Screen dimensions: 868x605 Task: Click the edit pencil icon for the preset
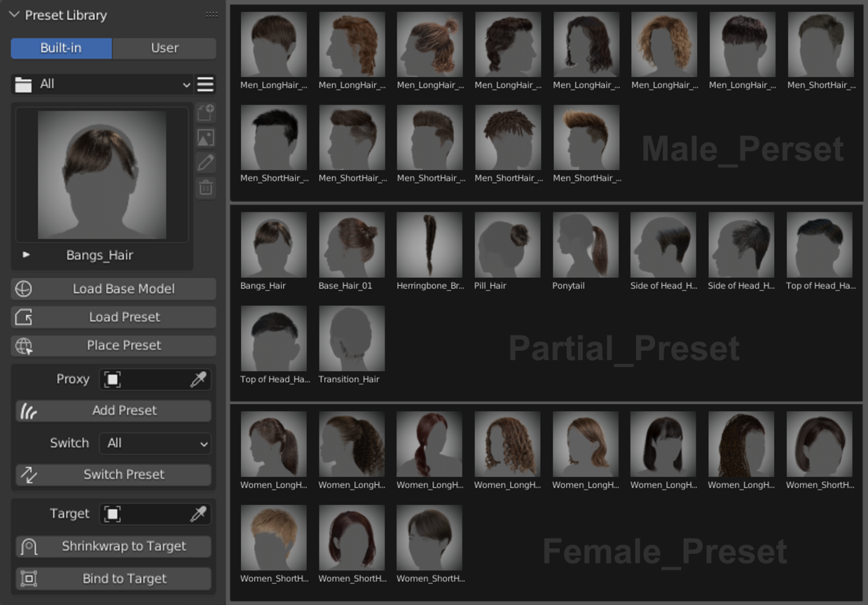(x=205, y=162)
